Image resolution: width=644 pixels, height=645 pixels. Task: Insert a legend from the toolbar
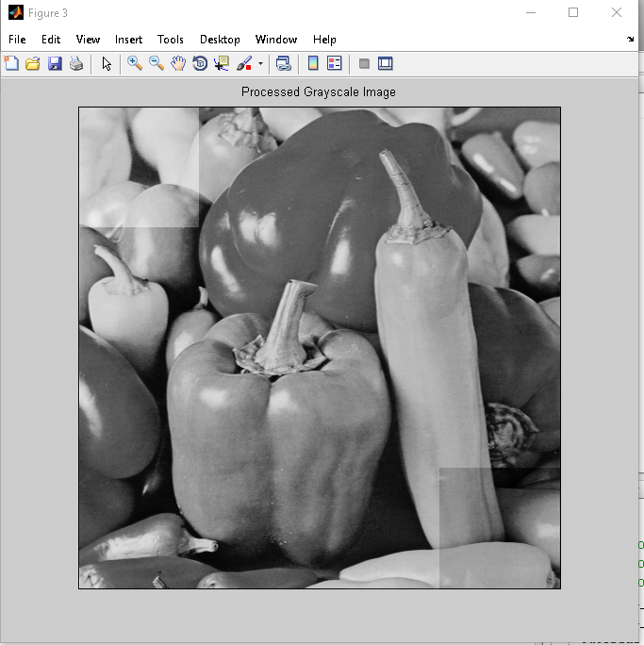[x=335, y=63]
